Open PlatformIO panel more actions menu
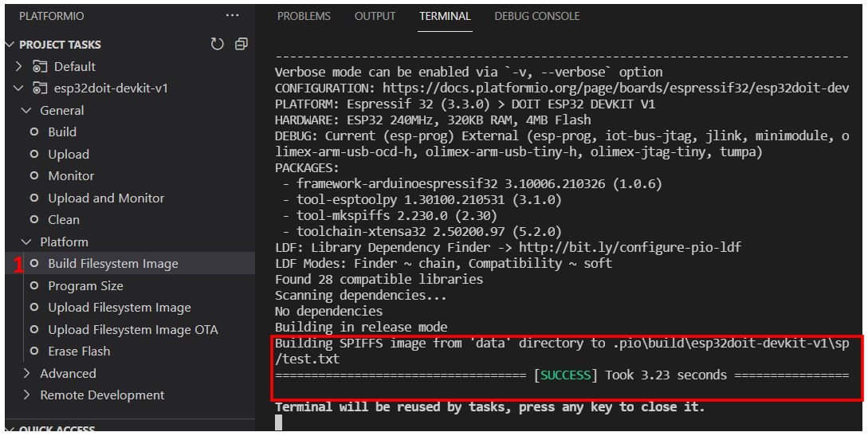868x436 pixels. (233, 15)
